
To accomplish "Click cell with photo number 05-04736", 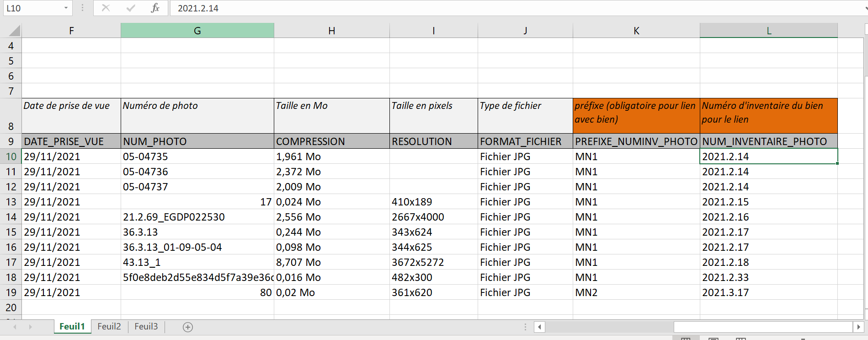I will pos(197,172).
